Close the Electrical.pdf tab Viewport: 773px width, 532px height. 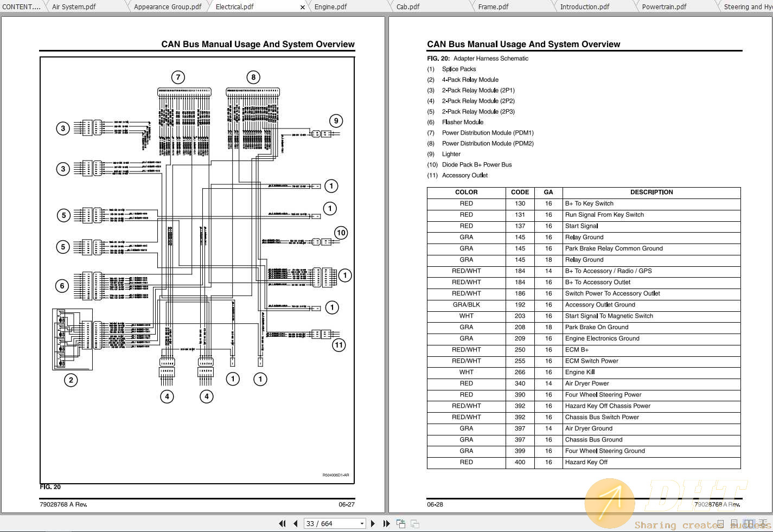tap(303, 7)
